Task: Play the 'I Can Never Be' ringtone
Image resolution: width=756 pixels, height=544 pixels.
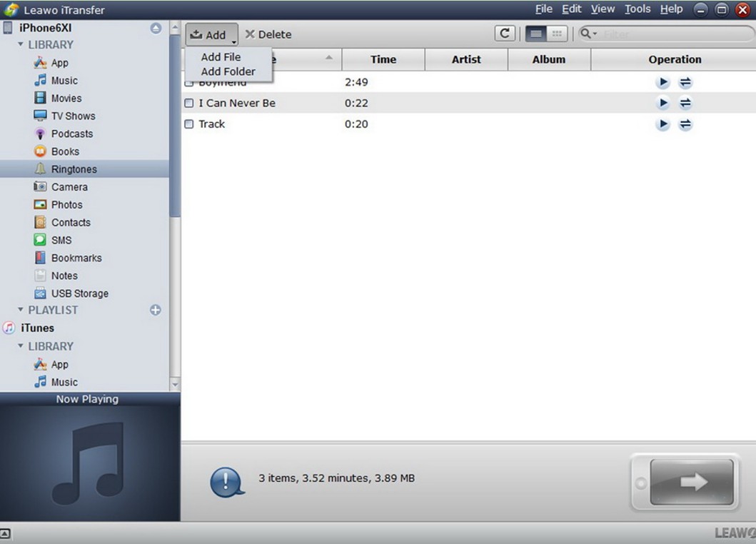Action: (663, 104)
